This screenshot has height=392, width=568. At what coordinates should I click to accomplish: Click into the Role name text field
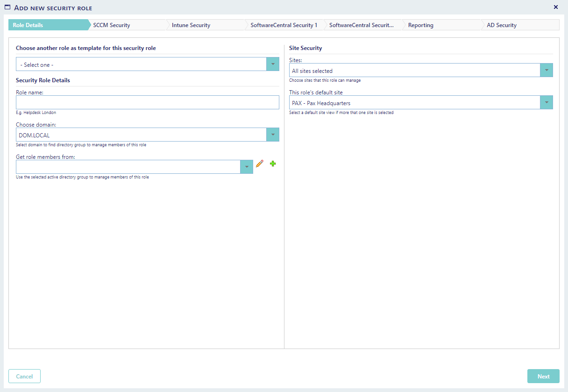click(x=147, y=103)
